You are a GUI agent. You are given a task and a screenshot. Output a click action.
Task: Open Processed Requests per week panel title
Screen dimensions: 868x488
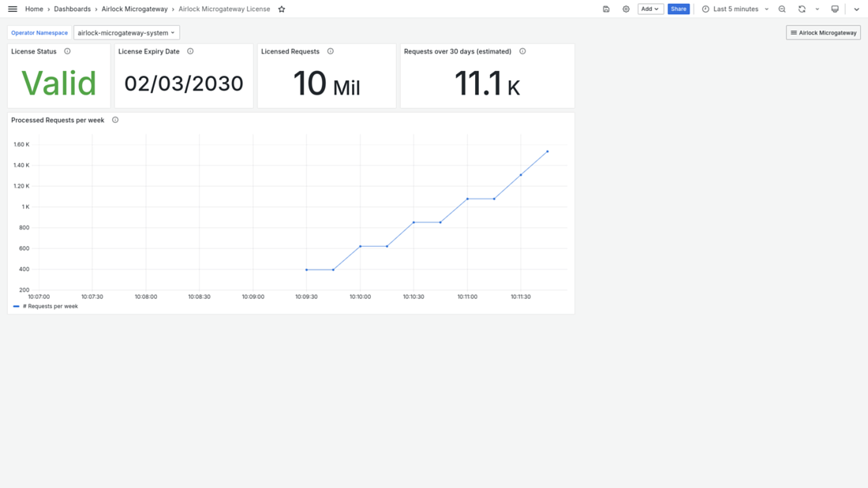coord(58,120)
